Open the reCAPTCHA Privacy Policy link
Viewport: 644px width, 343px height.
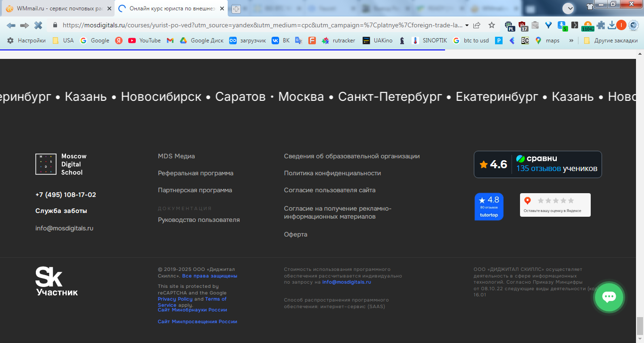175,299
